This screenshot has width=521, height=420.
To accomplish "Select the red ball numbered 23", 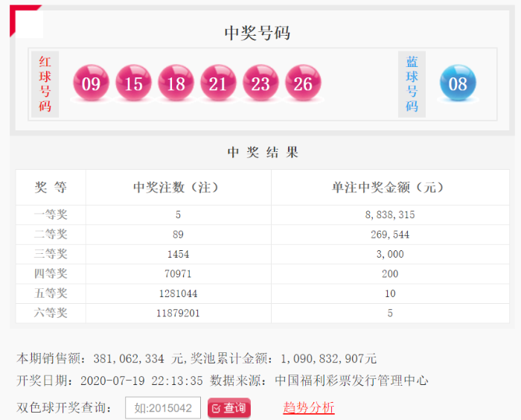I will pyautogui.click(x=260, y=83).
